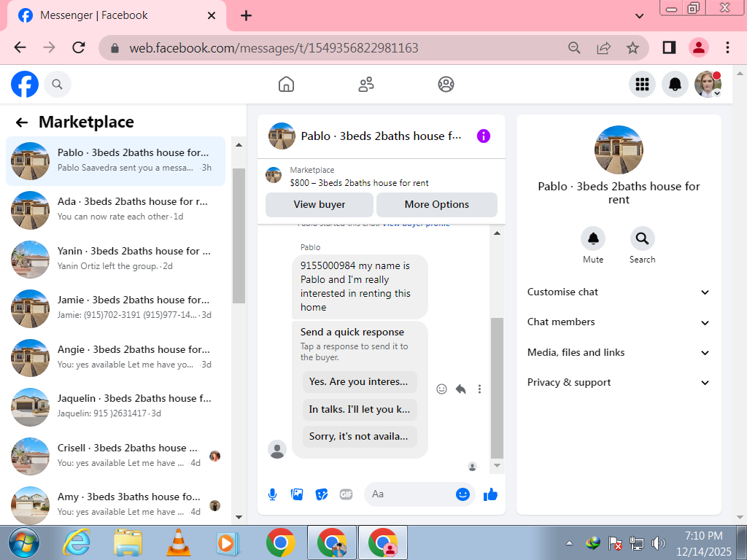Open Ada conversation in chat list
Viewport: 747px width, 560px height.
coord(115,210)
